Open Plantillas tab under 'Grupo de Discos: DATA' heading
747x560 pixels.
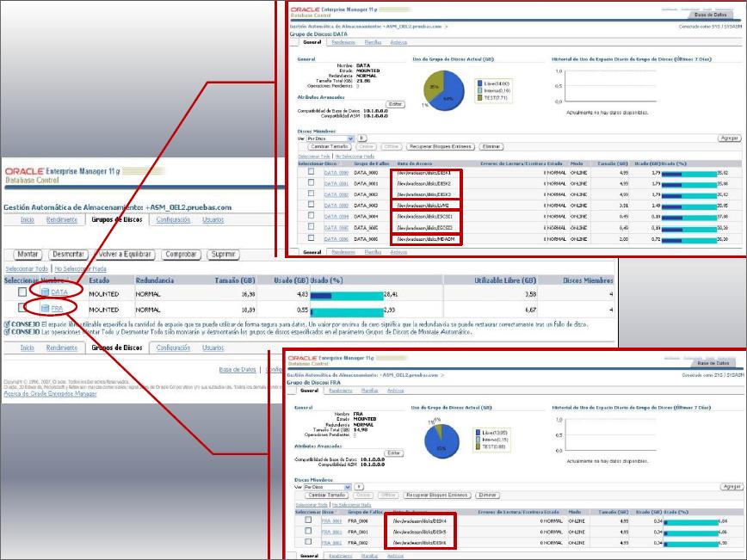(373, 42)
